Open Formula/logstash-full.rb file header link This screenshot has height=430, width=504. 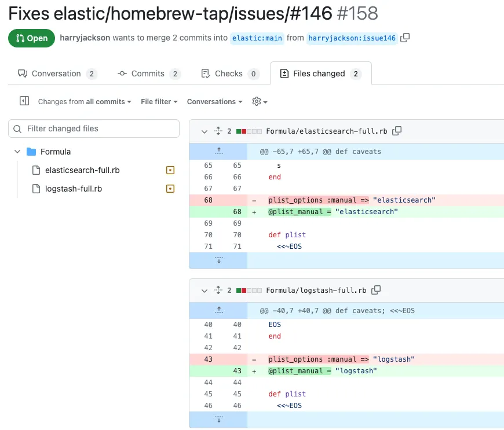316,291
